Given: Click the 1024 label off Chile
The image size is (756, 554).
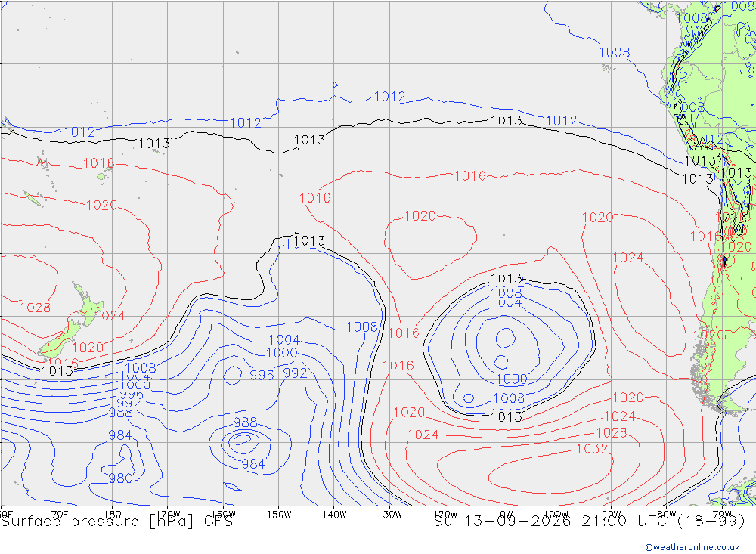Looking at the screenshot, I should (x=628, y=258).
